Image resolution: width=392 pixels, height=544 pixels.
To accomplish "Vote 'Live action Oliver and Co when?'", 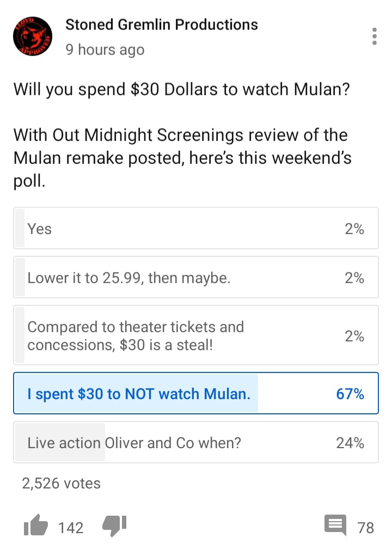I will [x=196, y=442].
